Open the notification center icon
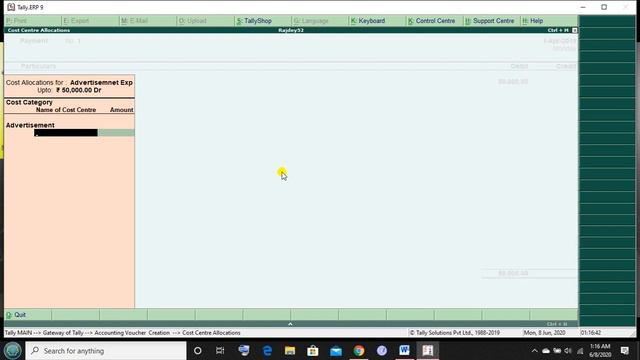640x360 pixels. click(x=624, y=350)
